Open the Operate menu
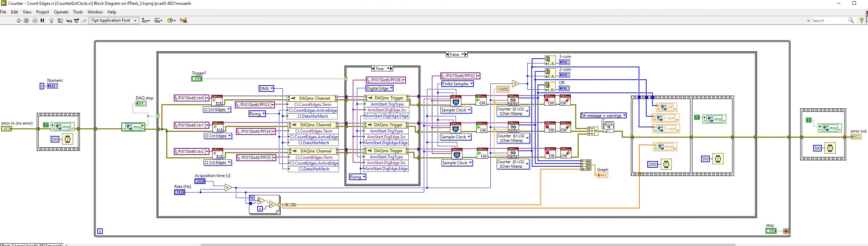Image resolution: width=868 pixels, height=246 pixels. tap(61, 12)
